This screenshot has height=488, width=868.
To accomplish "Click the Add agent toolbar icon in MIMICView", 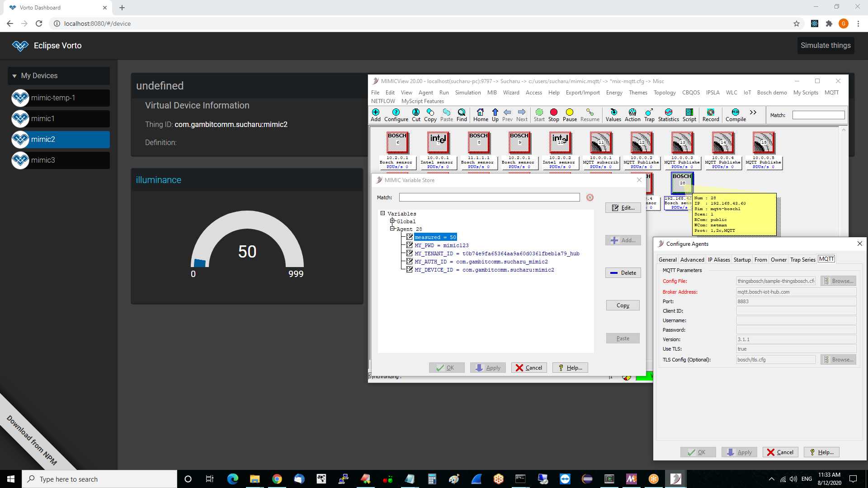I will [x=376, y=115].
